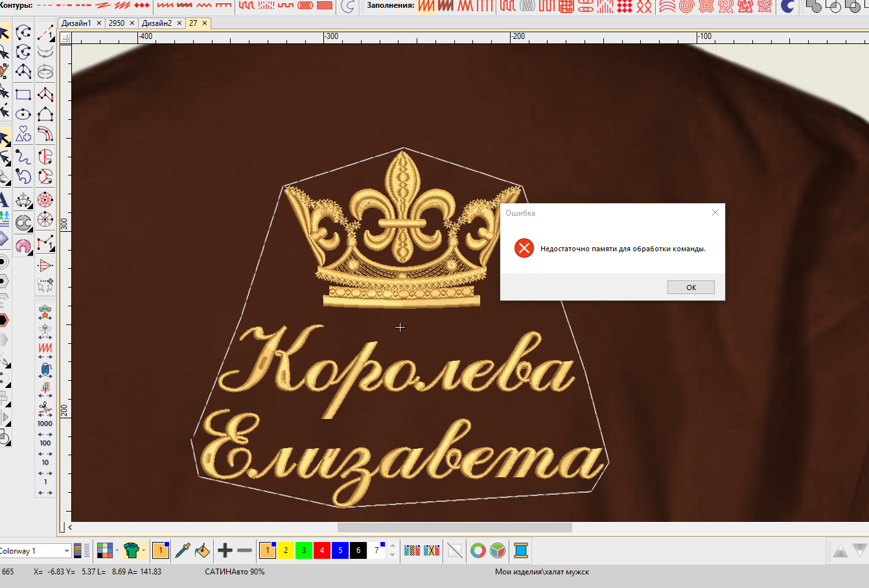Select the Ellipse digitizing tool
Image resolution: width=869 pixels, height=588 pixels.
click(x=23, y=115)
